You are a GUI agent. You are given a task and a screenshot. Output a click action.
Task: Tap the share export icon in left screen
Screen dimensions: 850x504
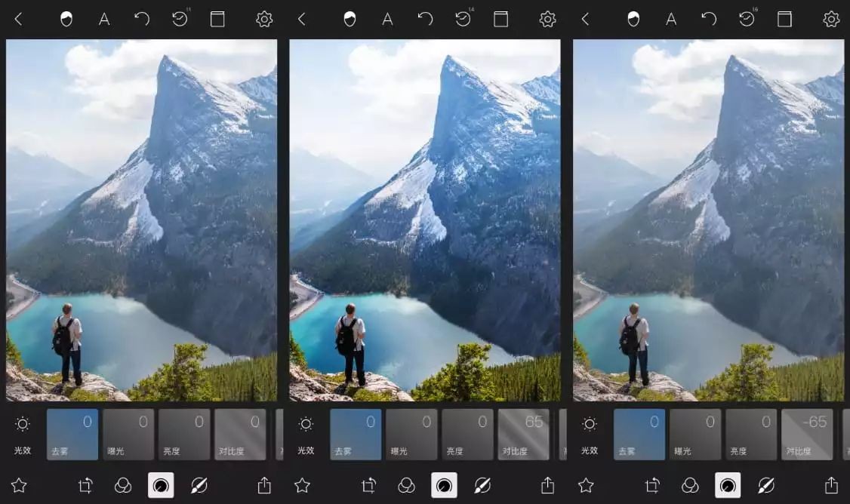pyautogui.click(x=264, y=485)
